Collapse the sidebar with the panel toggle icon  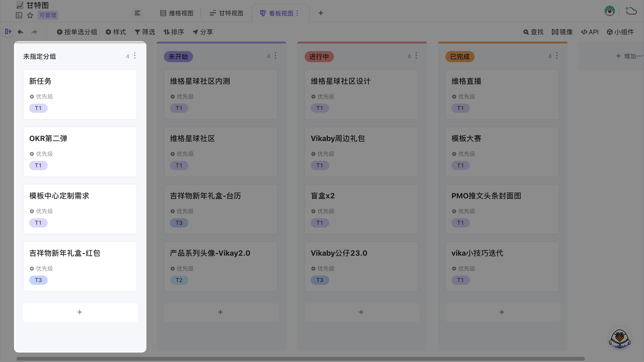pos(8,32)
